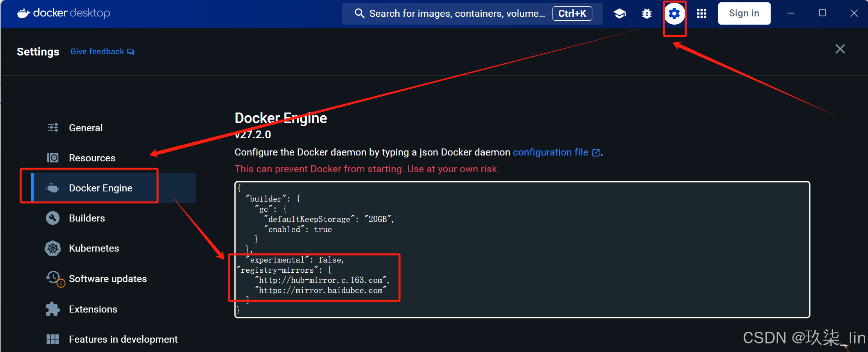Screen dimensions: 868x352
Task: Click the v27.2.0 version text
Action: pos(253,134)
